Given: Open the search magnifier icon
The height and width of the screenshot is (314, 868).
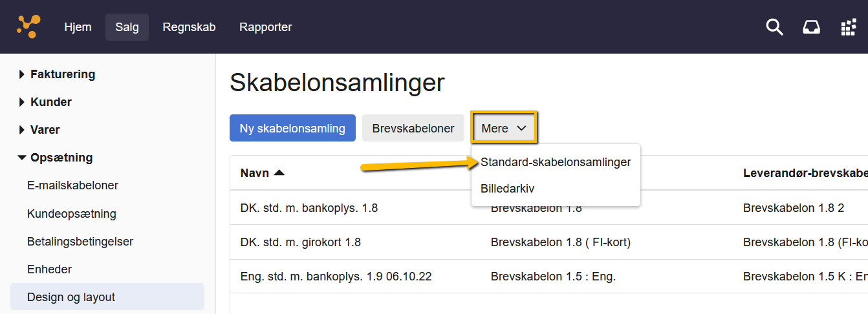Looking at the screenshot, I should click(774, 27).
